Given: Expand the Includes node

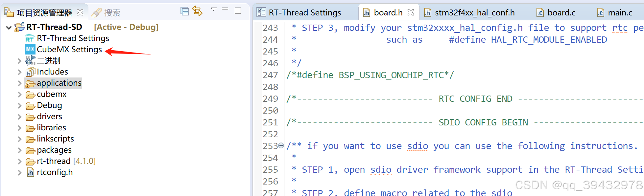Looking at the screenshot, I should (19, 72).
